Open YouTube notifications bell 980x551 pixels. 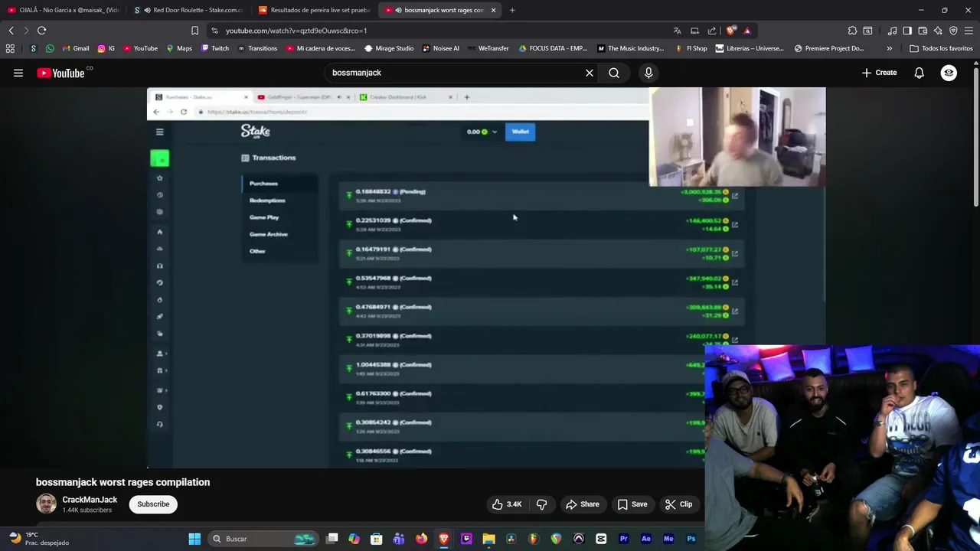919,73
